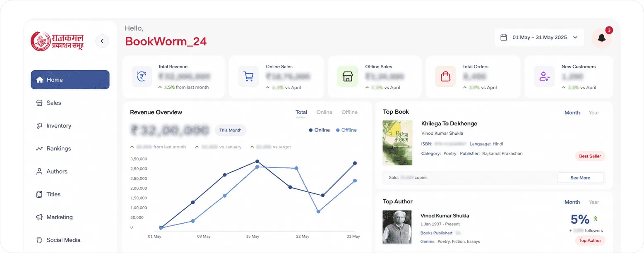
Task: Click the author name Vinod Kumar Shukla in Top Author
Action: click(x=445, y=216)
